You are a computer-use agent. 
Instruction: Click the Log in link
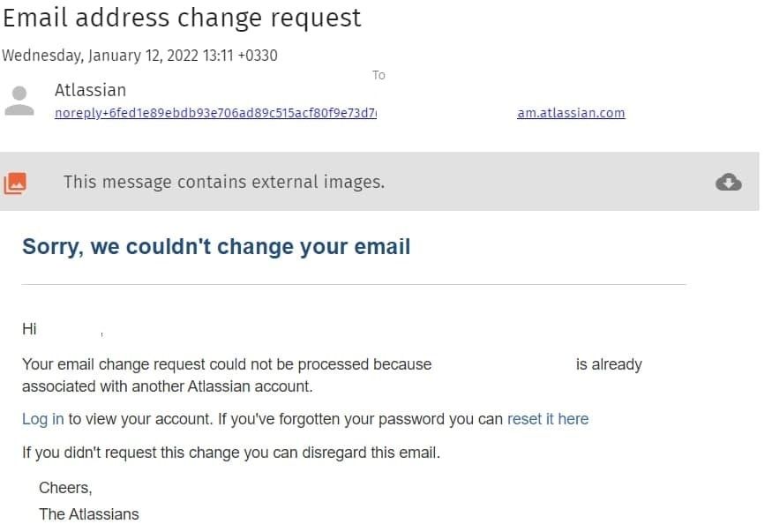pos(43,419)
